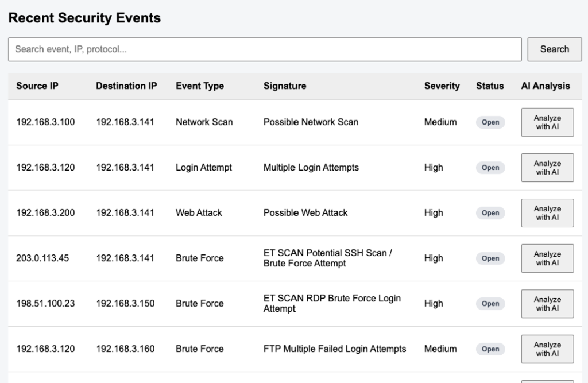Click the AI Analysis column header
The width and height of the screenshot is (588, 383).
click(546, 86)
